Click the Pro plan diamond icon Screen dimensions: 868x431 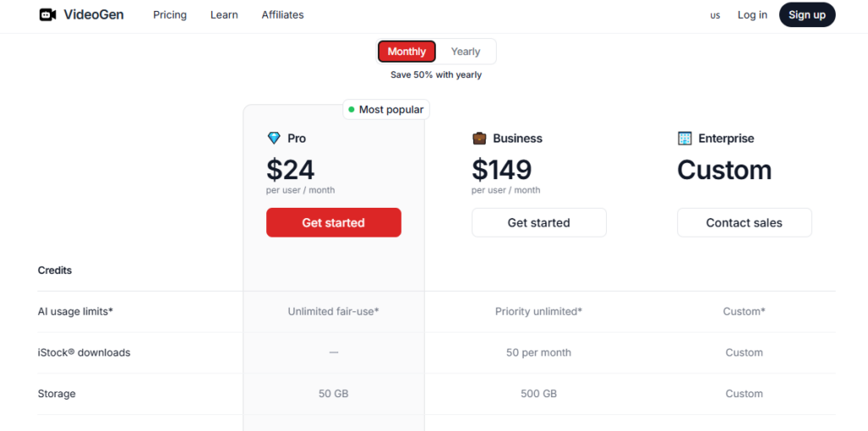coord(274,138)
